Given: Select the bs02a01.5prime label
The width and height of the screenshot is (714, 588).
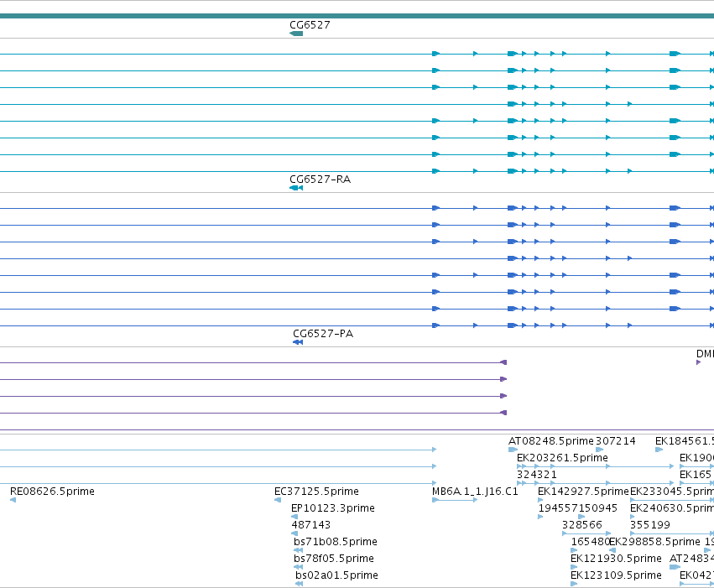Looking at the screenshot, I should coord(336,575).
